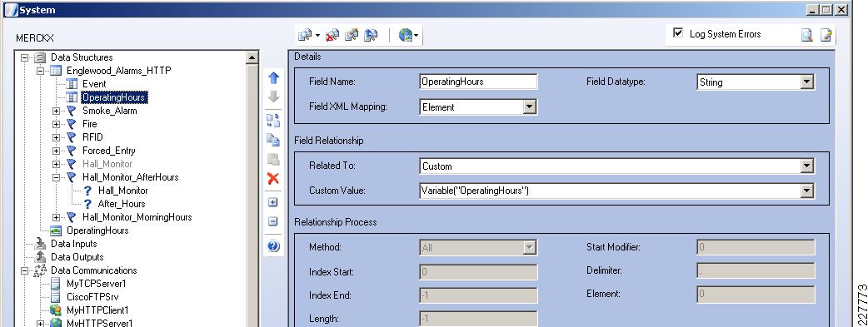
Task: Open the first top toolbar icon's dropdown arrow
Action: pyautogui.click(x=317, y=36)
